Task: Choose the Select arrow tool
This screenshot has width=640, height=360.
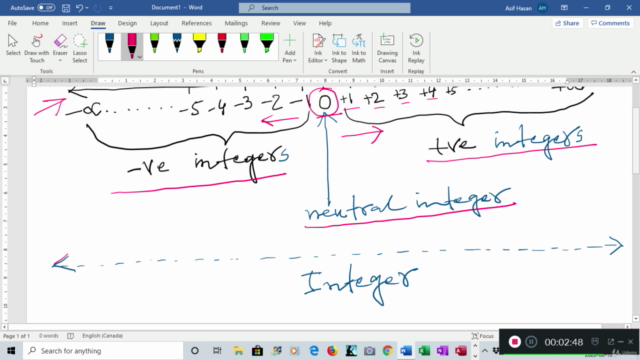Action: click(13, 45)
